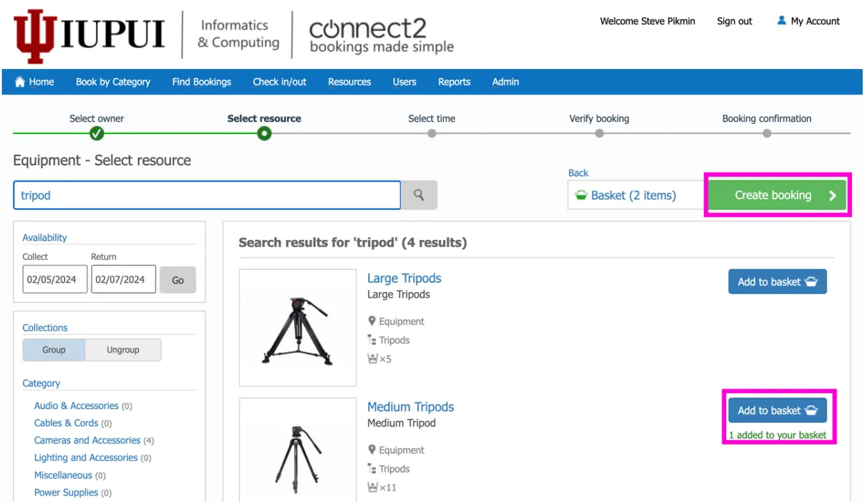The width and height of the screenshot is (864, 504).
Task: Click the Select time step dot
Action: [x=432, y=133]
